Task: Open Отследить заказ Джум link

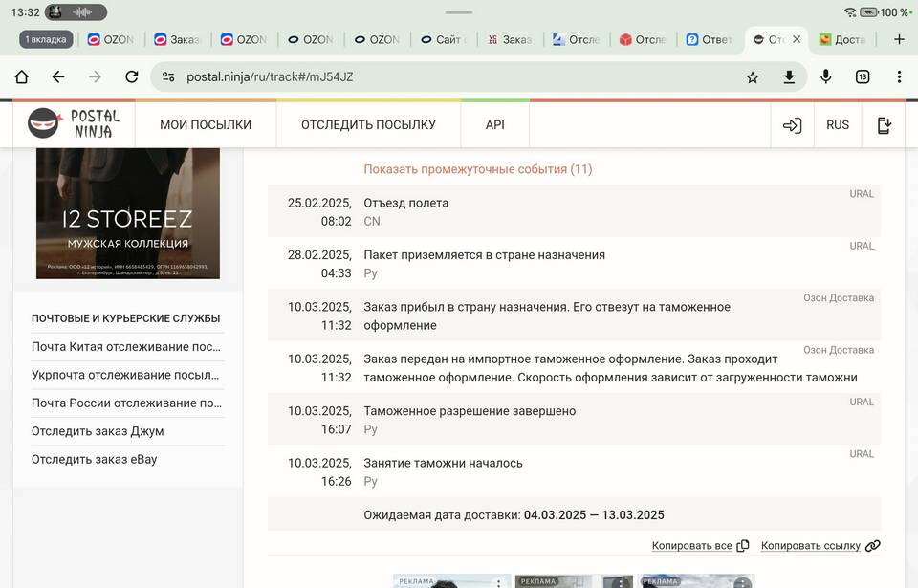Action: [98, 431]
